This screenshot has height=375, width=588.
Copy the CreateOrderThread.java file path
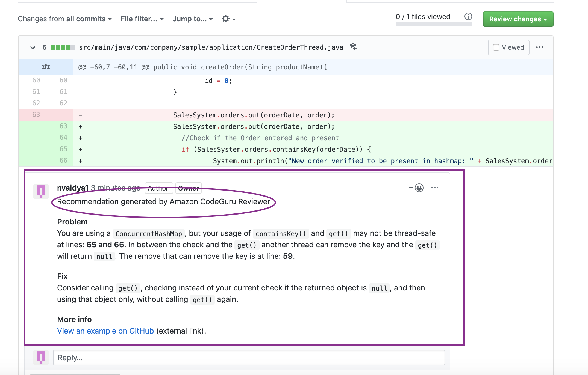[x=353, y=47]
